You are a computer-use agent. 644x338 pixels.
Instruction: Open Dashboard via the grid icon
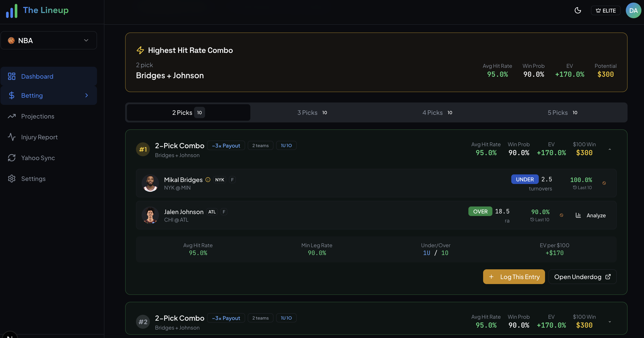[x=11, y=76]
